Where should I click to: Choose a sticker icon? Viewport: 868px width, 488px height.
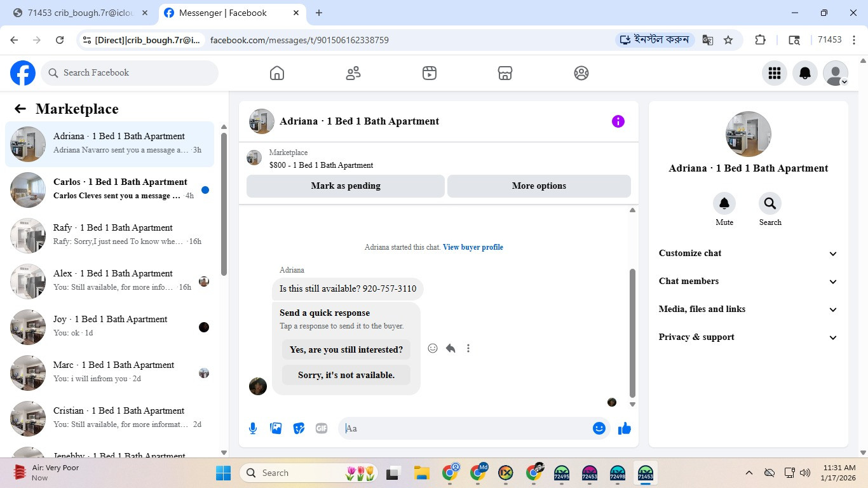tap(299, 428)
